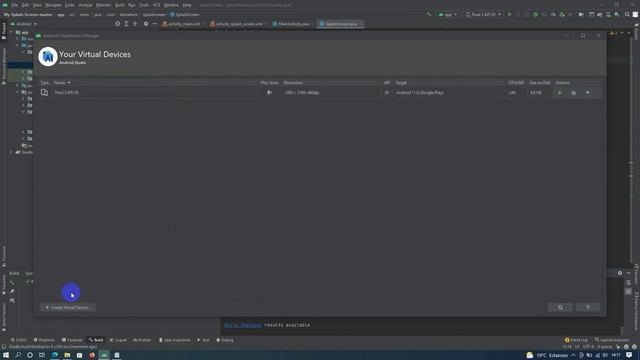The width and height of the screenshot is (640, 360).
Task: Open the project panel settings gear
Action: (x=146, y=24)
